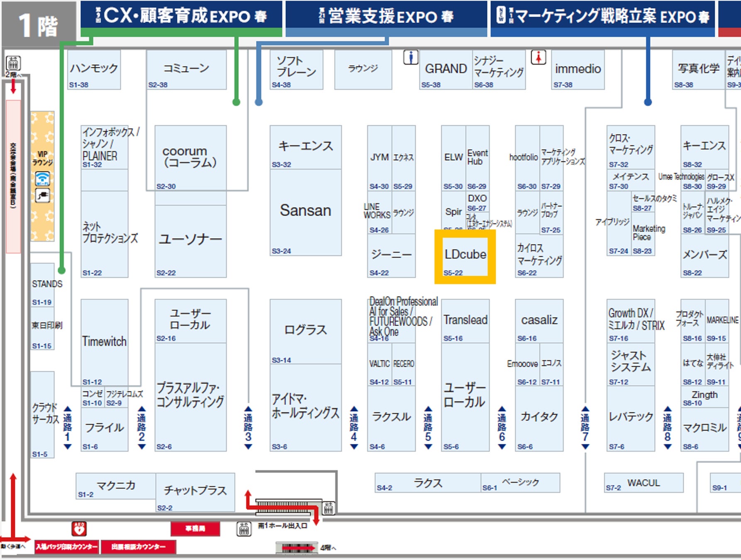Select the 通路3 aisle marker
Screen dimensions: 741x560
click(x=248, y=428)
